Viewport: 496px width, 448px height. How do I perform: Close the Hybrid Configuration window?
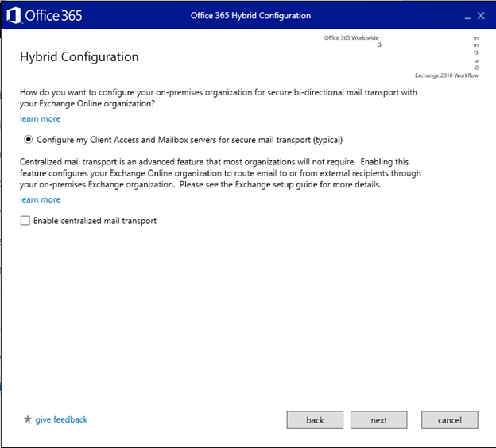click(481, 16)
